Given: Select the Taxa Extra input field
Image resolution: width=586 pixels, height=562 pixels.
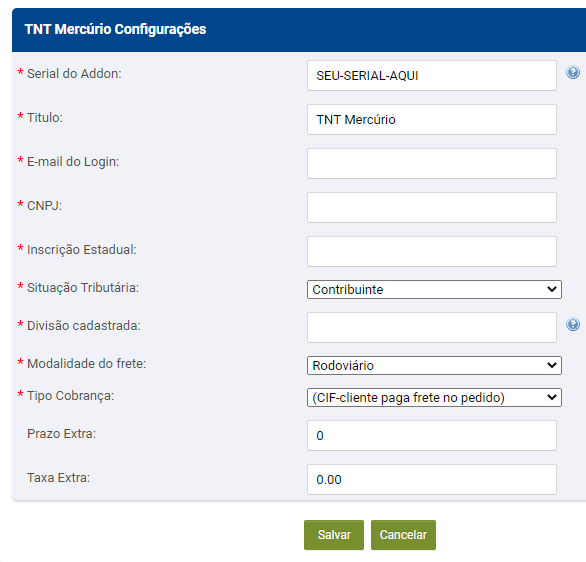Looking at the screenshot, I should (x=432, y=479).
